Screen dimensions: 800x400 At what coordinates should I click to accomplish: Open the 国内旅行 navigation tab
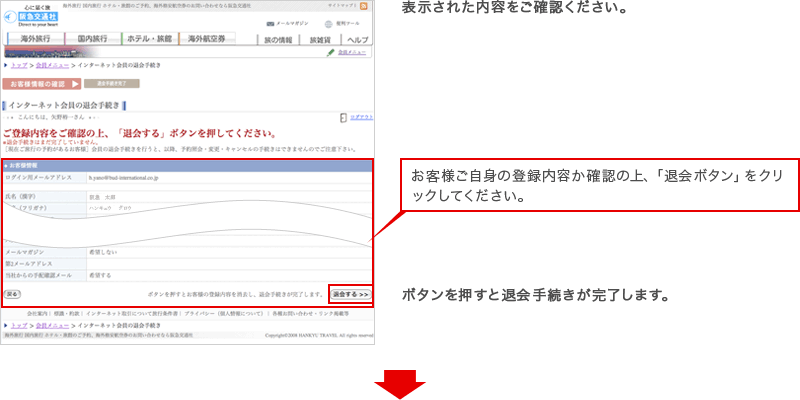coord(93,39)
